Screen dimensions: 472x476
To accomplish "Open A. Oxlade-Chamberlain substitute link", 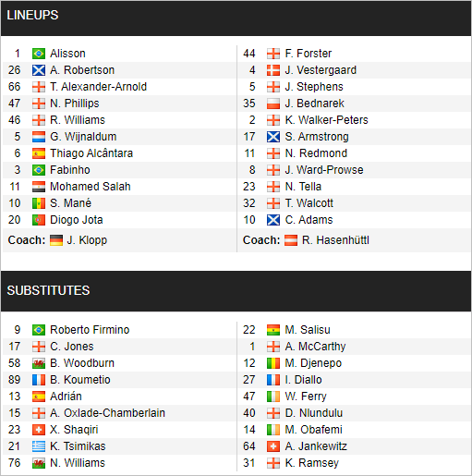I will 107,413.
